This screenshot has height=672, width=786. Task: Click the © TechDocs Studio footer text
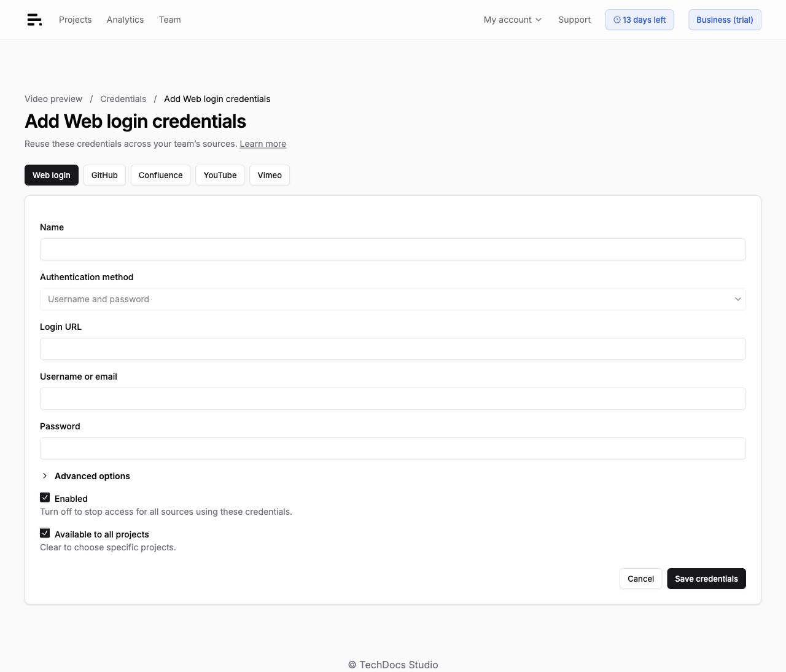393,665
